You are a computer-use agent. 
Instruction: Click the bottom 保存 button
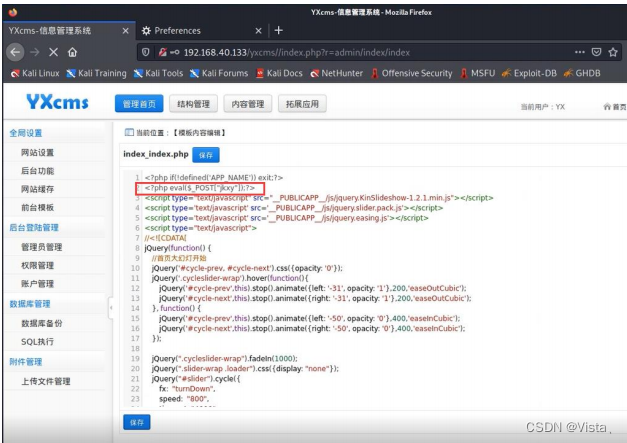coord(137,422)
